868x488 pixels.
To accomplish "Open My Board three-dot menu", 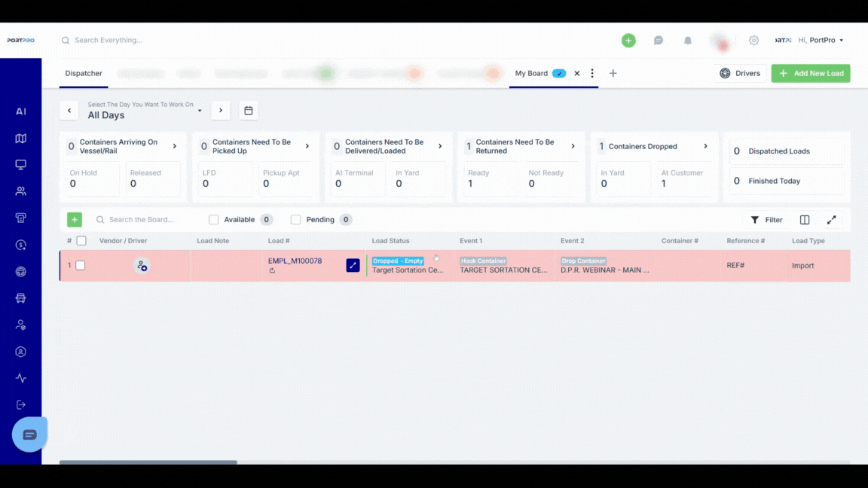I will (x=592, y=73).
